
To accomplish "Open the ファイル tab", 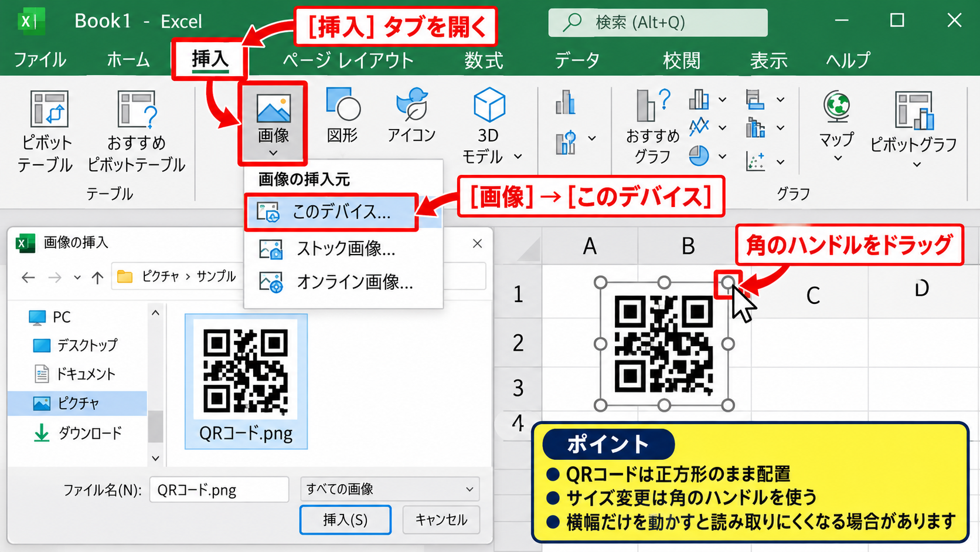I will click(x=40, y=60).
